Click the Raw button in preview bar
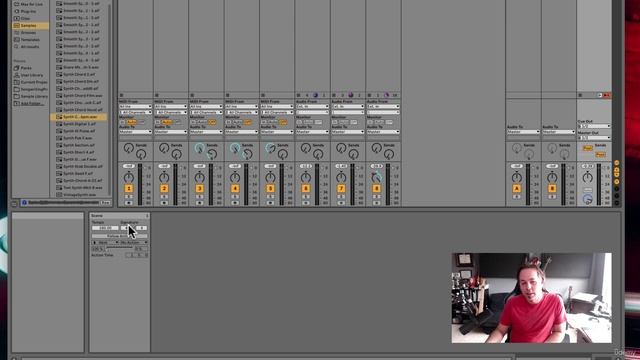This screenshot has width=640, height=360. [105, 202]
